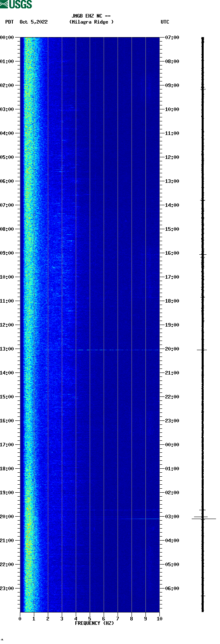
Task: Click the frequency axis value 0
Action: (20, 619)
